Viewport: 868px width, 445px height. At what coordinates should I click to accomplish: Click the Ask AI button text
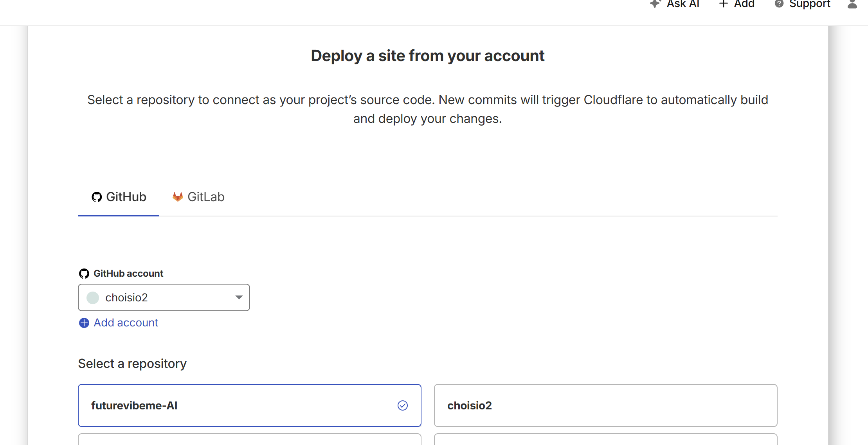pyautogui.click(x=683, y=4)
